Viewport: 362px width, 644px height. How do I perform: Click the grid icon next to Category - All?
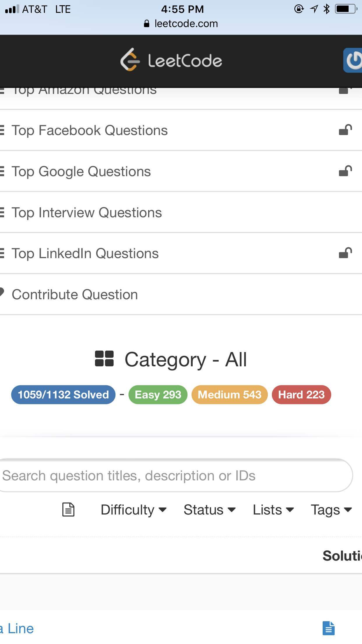point(104,359)
